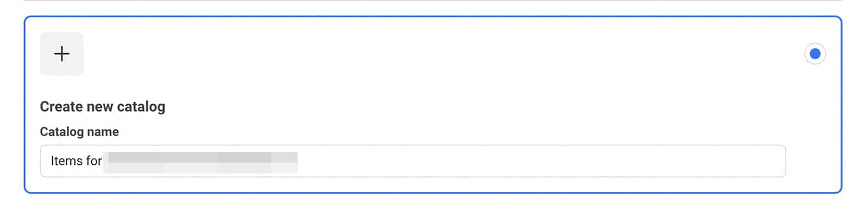
Task: Click the "Create new catalog" heading
Action: pyautogui.click(x=103, y=107)
